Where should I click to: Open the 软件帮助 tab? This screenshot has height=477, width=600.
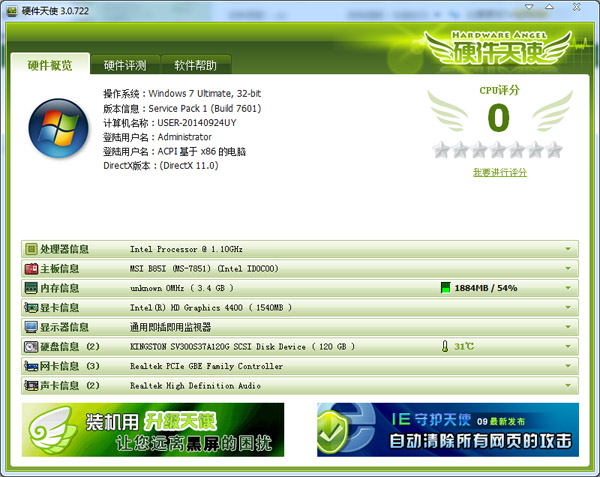[196, 65]
